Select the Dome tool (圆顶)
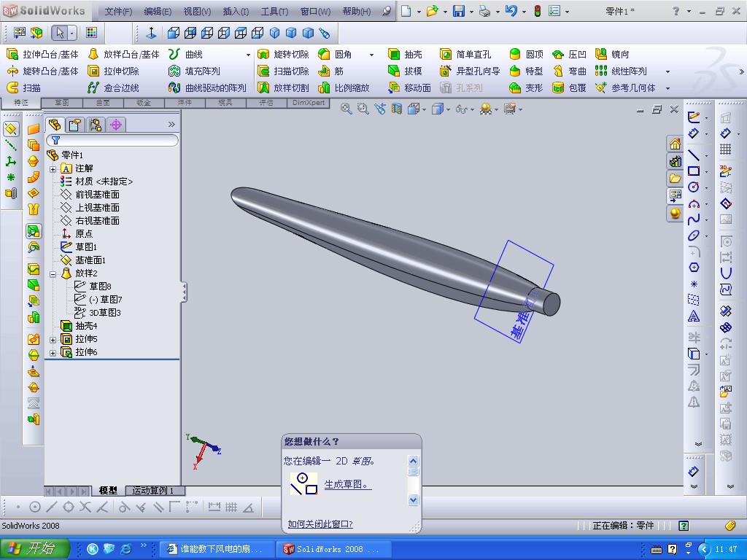 click(x=527, y=54)
